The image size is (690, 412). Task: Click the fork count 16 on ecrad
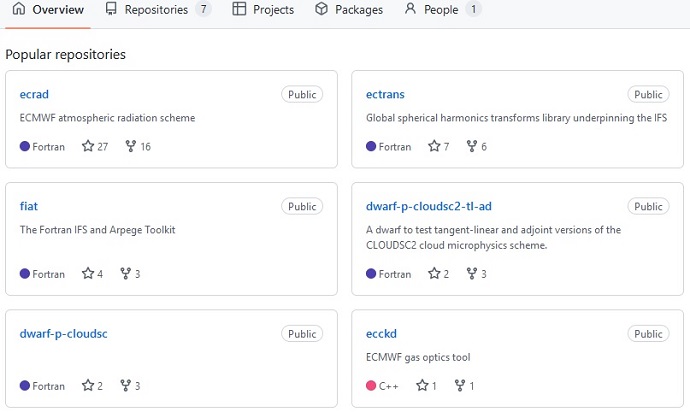click(x=145, y=147)
